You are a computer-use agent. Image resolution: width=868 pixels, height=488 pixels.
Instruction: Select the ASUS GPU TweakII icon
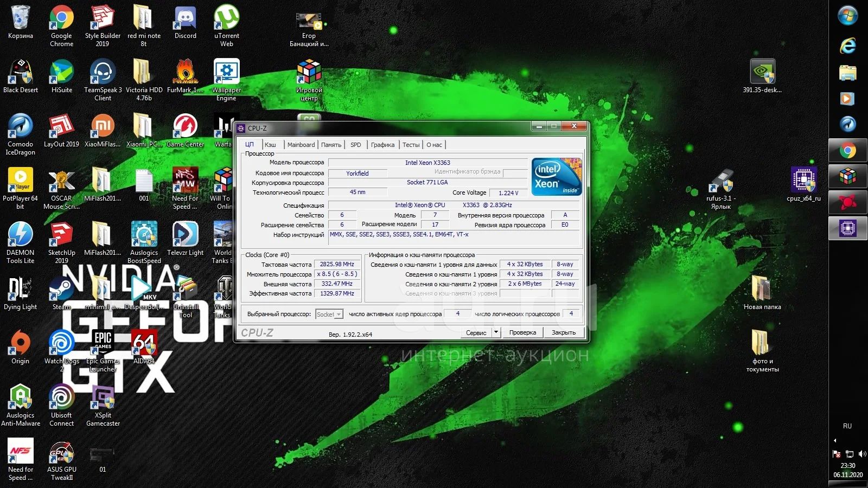tap(61, 453)
